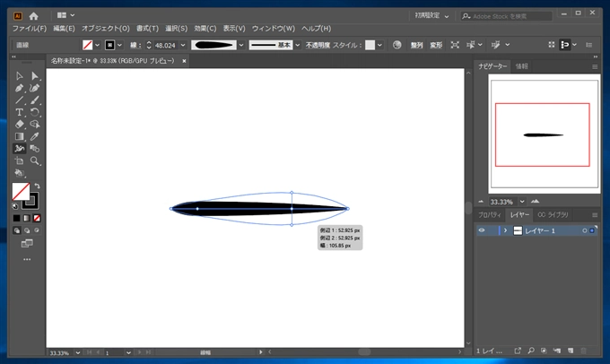Viewport: 610px width, 364px height.
Task: Open fill color dropdown arrow
Action: 97,45
